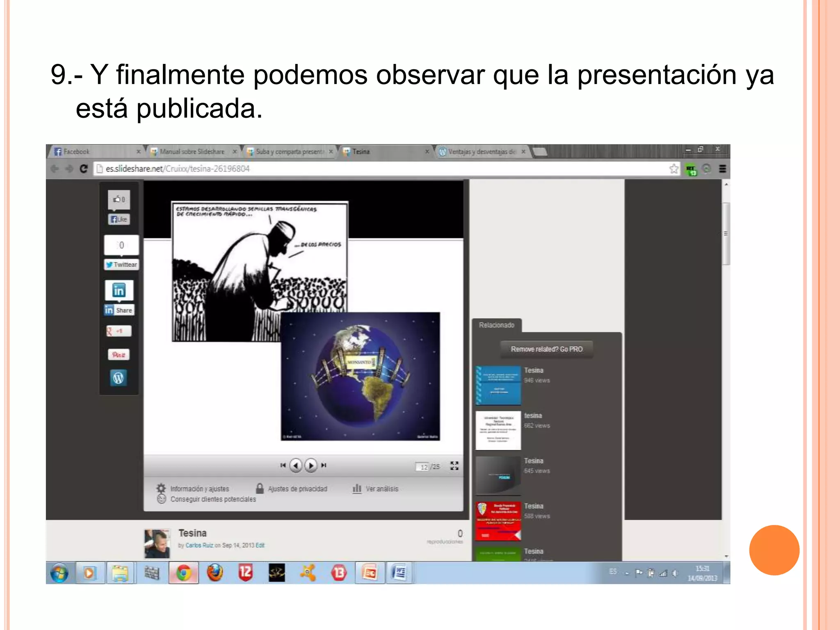Go to previous slide
The width and height of the screenshot is (840, 630).
[x=296, y=466]
